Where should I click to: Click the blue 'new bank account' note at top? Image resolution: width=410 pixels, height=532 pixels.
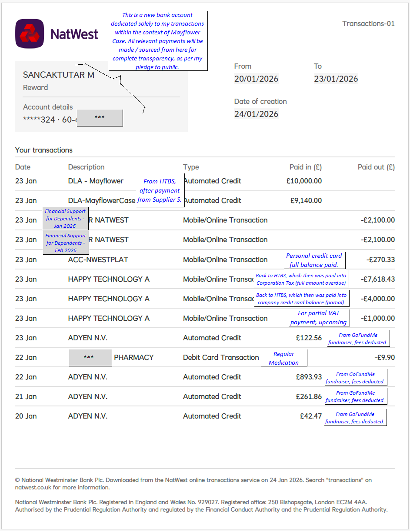157,41
